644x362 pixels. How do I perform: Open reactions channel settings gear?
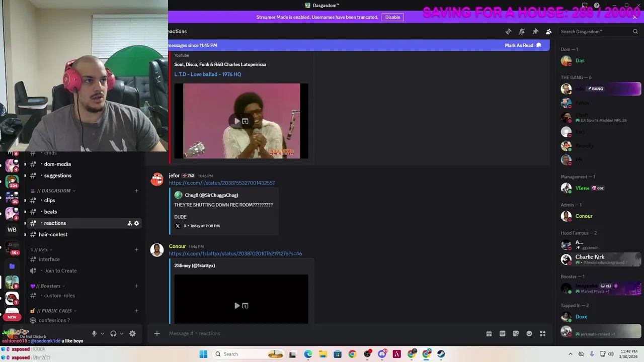[x=136, y=223]
